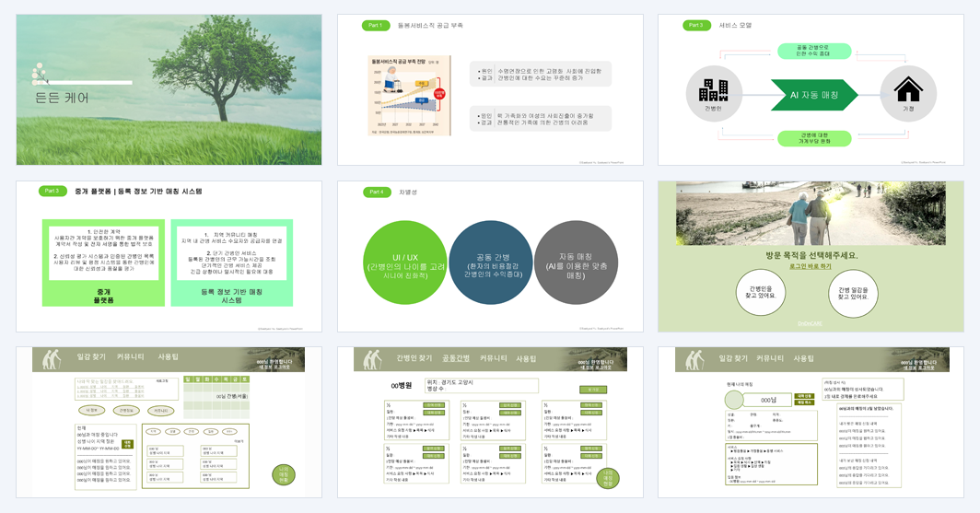Screen dimensions: 980x513
Task: Select the green UI / UX circle
Action: [x=405, y=262]
